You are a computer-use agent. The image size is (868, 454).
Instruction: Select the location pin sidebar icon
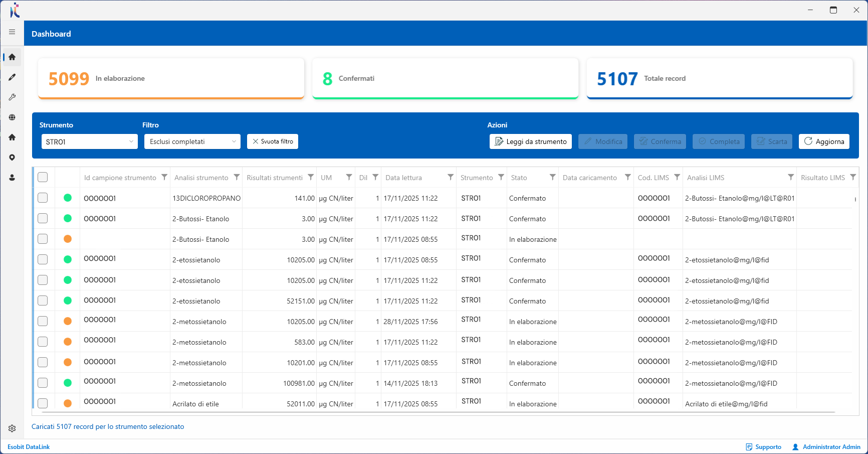tap(12, 158)
